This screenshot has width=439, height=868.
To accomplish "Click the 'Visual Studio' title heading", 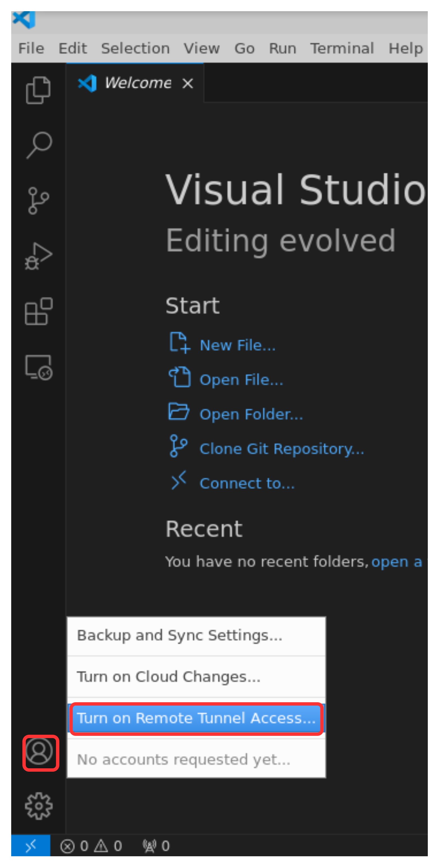I will pyautogui.click(x=296, y=189).
